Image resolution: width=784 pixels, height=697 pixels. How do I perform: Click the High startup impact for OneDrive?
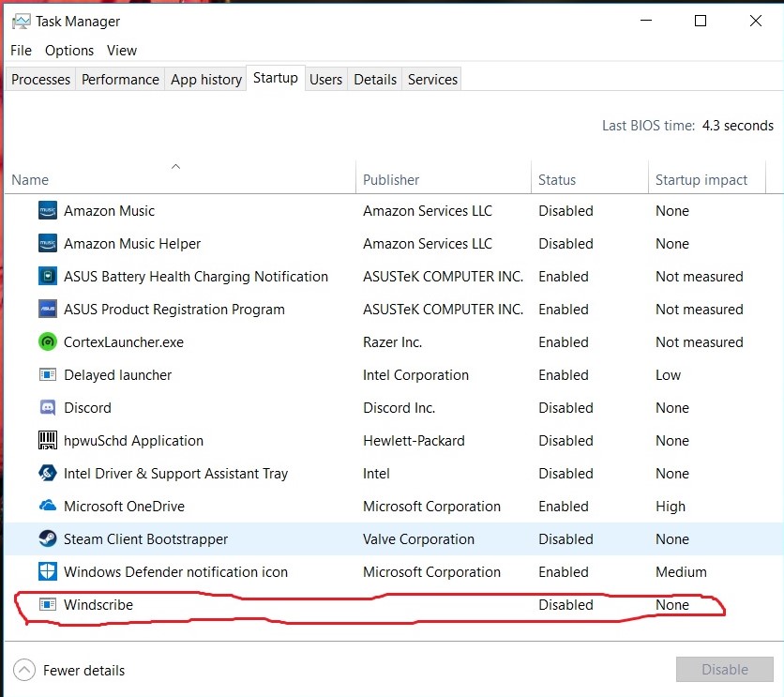pos(671,507)
